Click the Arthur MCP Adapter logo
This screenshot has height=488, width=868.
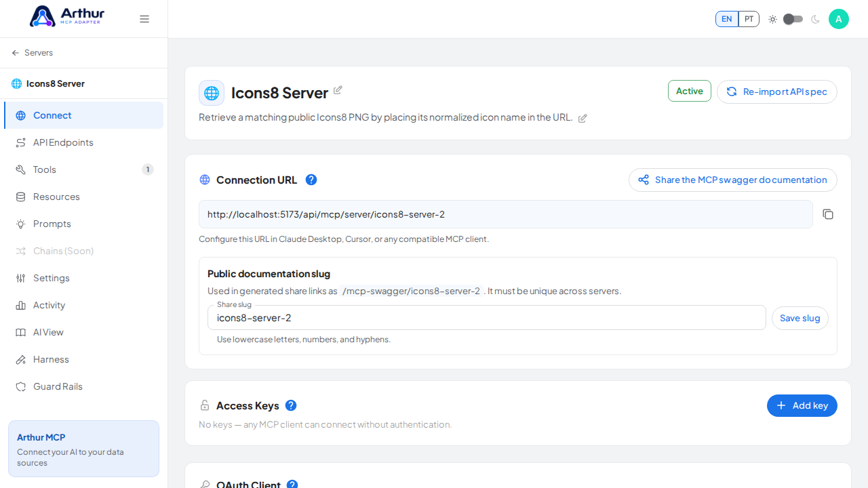click(x=67, y=16)
